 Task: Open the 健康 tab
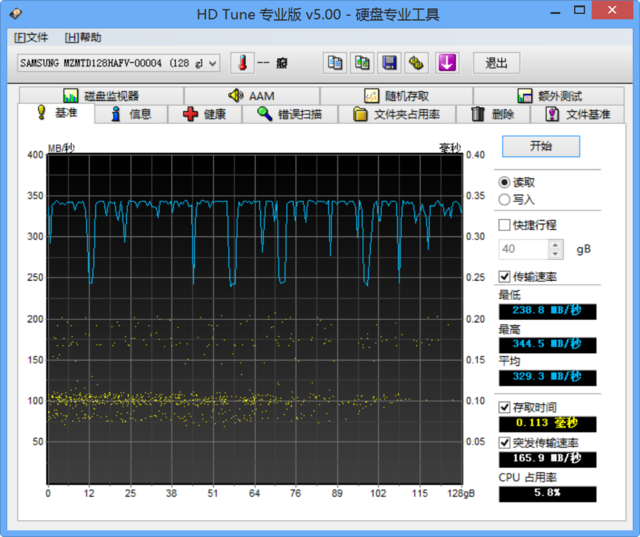[204, 114]
